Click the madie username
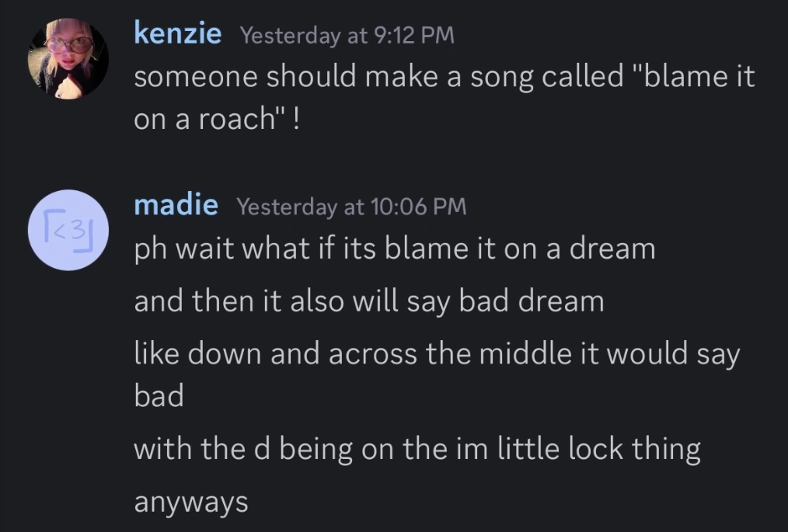This screenshot has width=788, height=532. coord(176,205)
